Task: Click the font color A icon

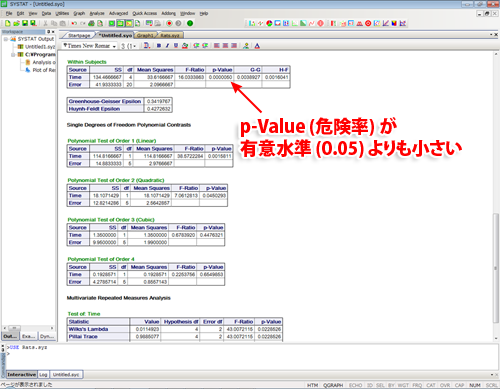Action: 257,46
